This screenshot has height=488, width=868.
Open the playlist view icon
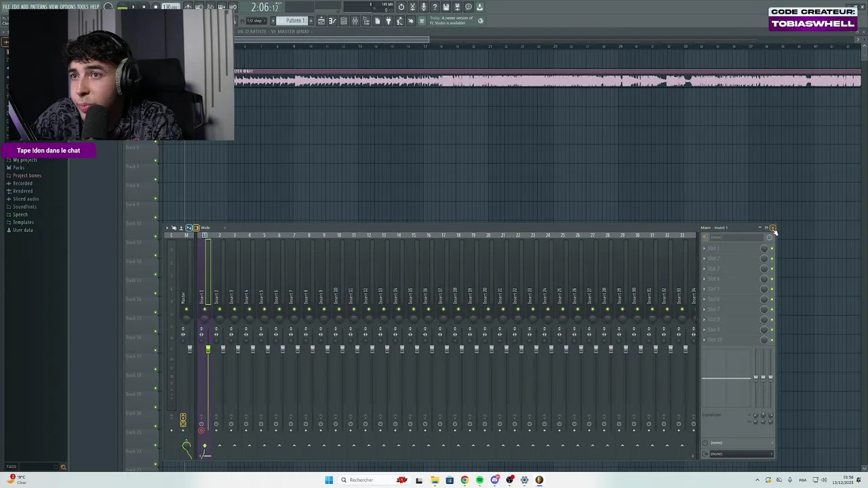(321, 20)
